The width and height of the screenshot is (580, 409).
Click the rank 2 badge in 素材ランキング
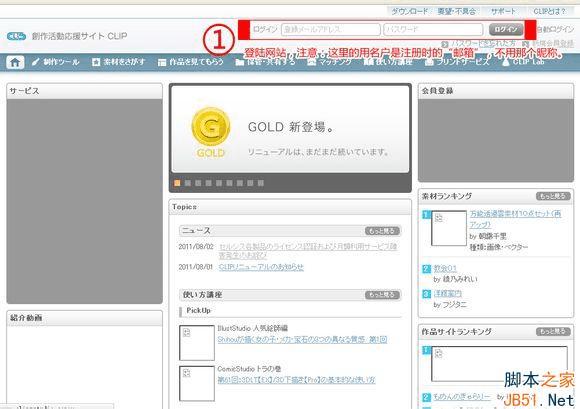[x=426, y=268]
